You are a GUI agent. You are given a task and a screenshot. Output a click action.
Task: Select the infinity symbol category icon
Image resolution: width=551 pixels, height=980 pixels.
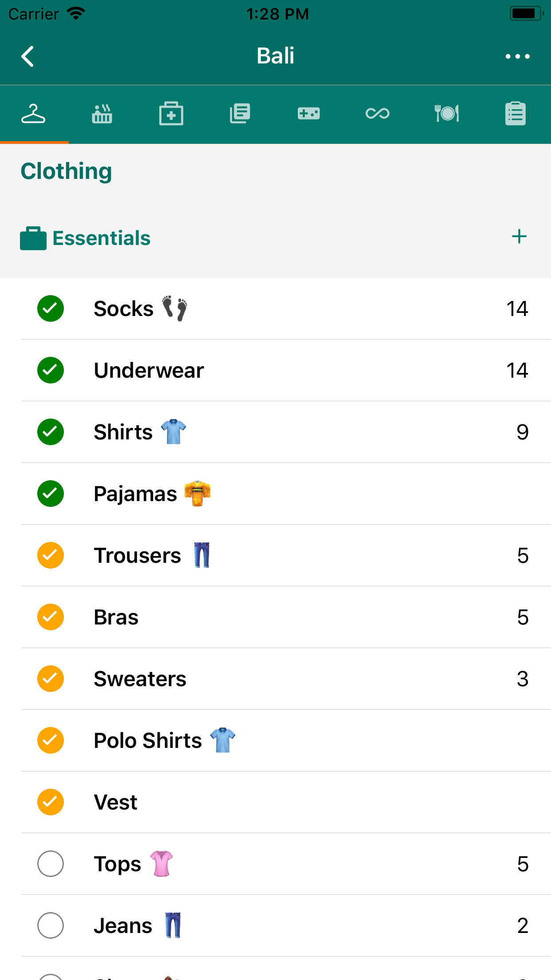pos(378,114)
